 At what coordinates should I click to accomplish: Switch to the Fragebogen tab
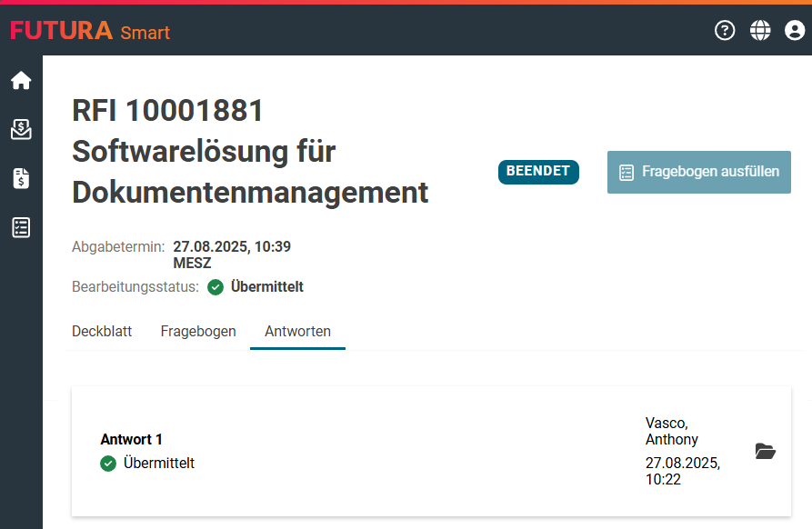pos(198,332)
